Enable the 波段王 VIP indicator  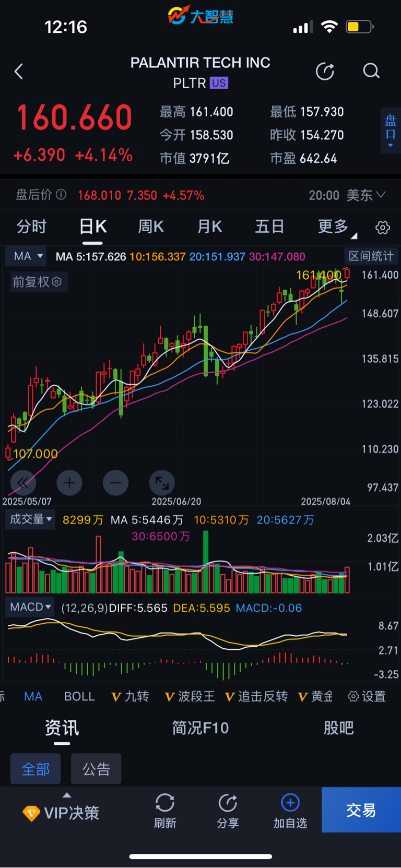click(190, 696)
